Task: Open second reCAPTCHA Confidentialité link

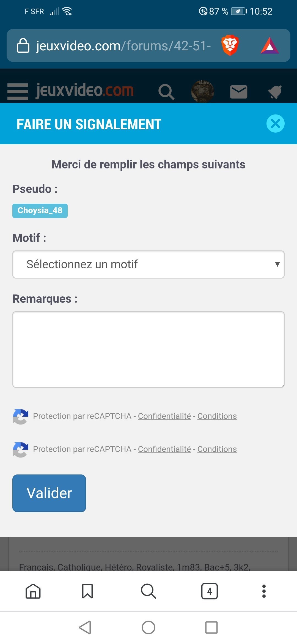Action: (164, 449)
